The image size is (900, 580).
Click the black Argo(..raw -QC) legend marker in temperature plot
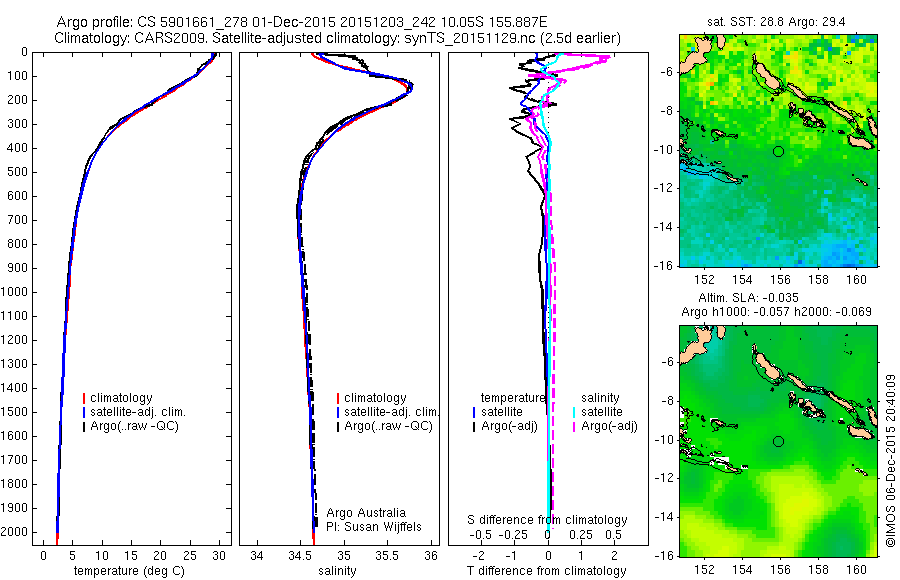(84, 426)
